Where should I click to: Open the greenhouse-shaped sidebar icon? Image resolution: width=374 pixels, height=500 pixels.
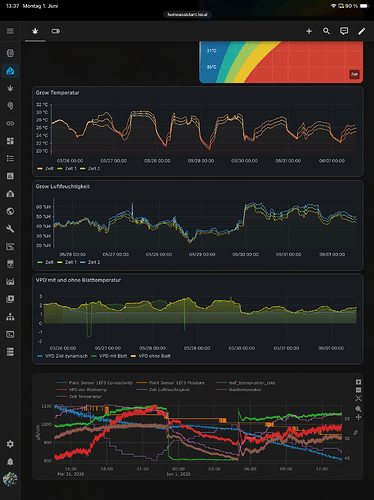[10, 194]
